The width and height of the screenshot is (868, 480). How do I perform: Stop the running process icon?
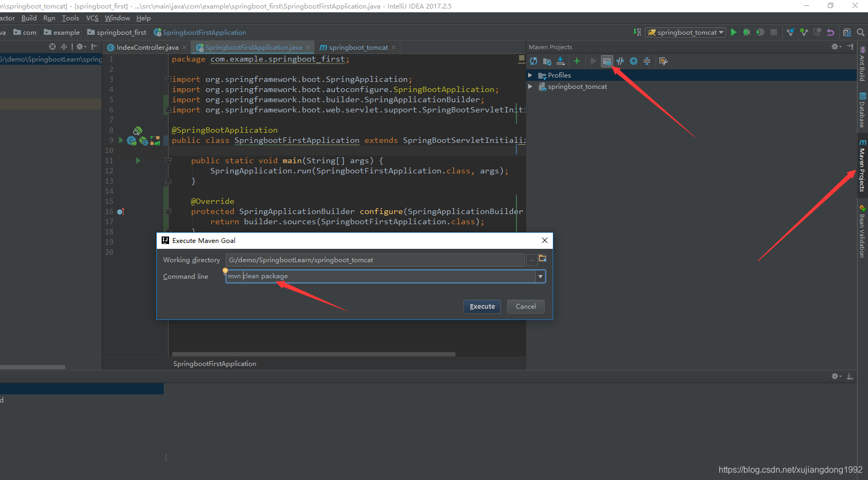[x=774, y=32]
